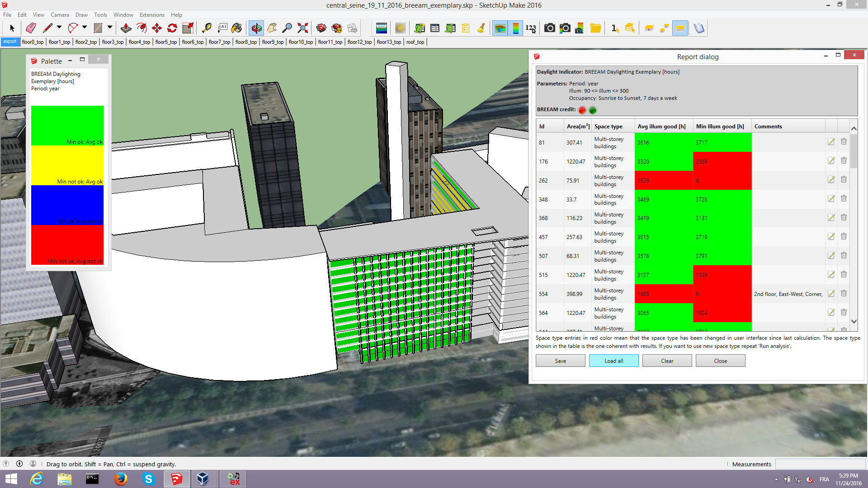This screenshot has width=868, height=488.
Task: Click the edit icon for row 81
Action: [x=831, y=142]
